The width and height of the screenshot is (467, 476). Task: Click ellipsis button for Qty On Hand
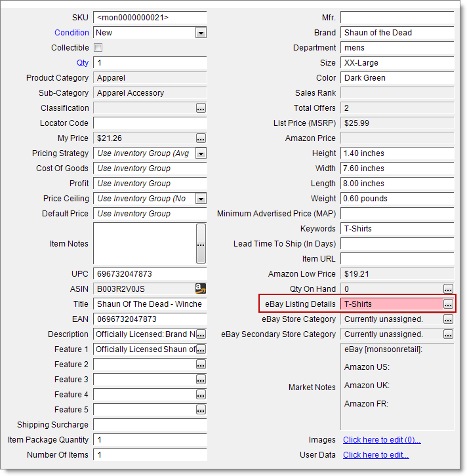pyautogui.click(x=448, y=289)
